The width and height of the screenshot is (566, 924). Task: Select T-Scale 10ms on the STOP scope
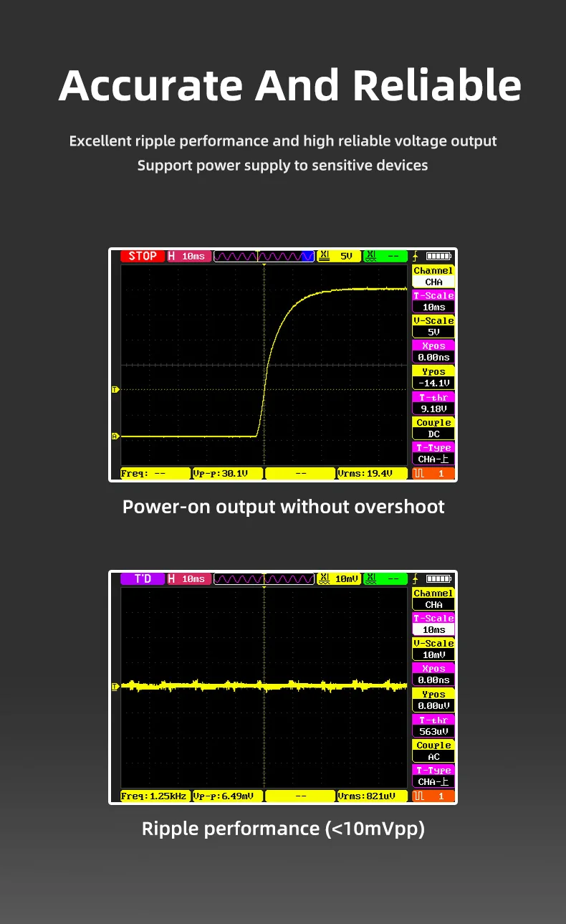pyautogui.click(x=433, y=302)
